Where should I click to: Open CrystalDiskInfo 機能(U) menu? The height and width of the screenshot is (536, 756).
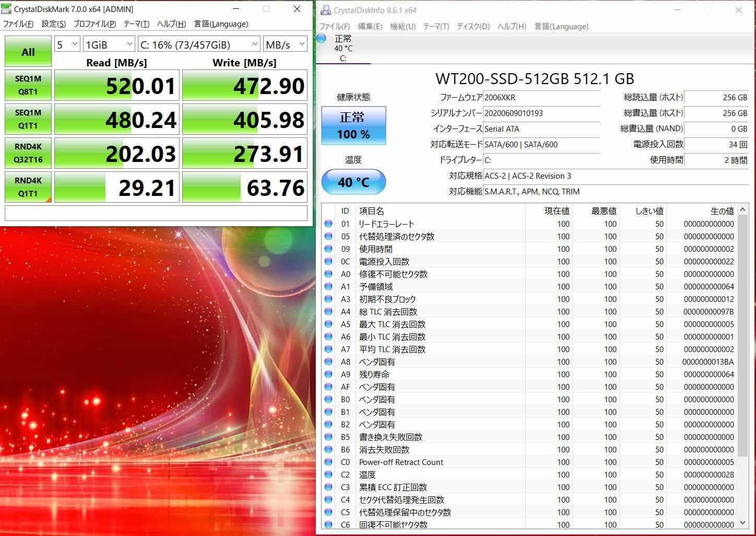click(403, 27)
